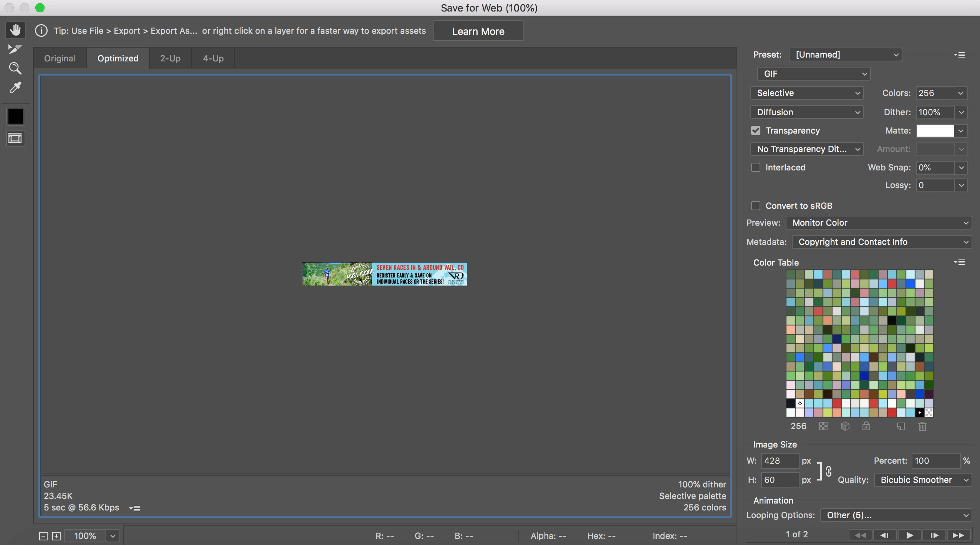Open the GIF file format dropdown

click(813, 74)
